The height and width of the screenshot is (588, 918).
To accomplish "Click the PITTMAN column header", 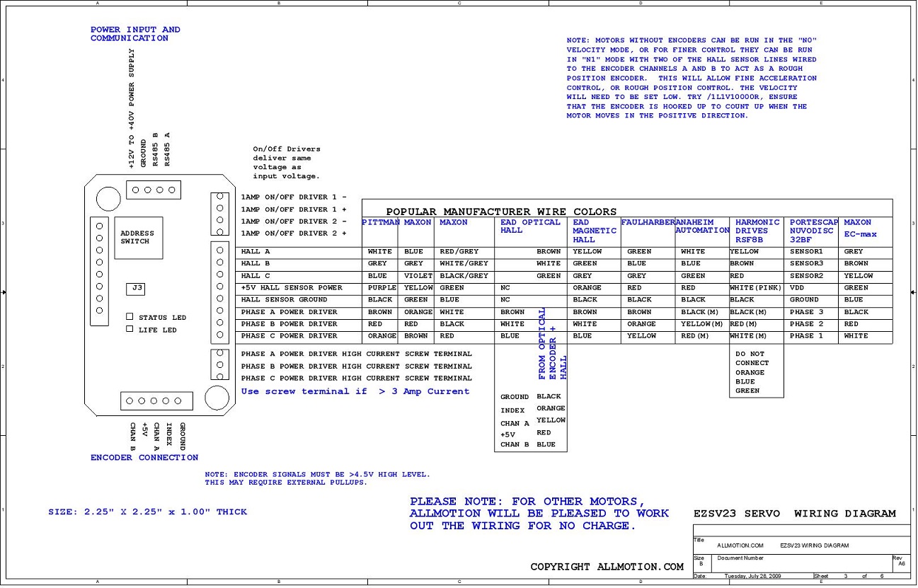I will [381, 222].
